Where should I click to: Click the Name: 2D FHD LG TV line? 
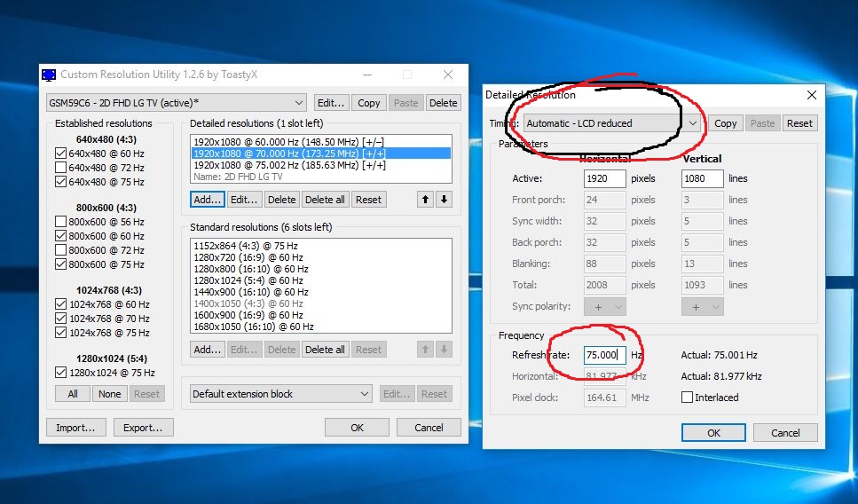click(320, 177)
